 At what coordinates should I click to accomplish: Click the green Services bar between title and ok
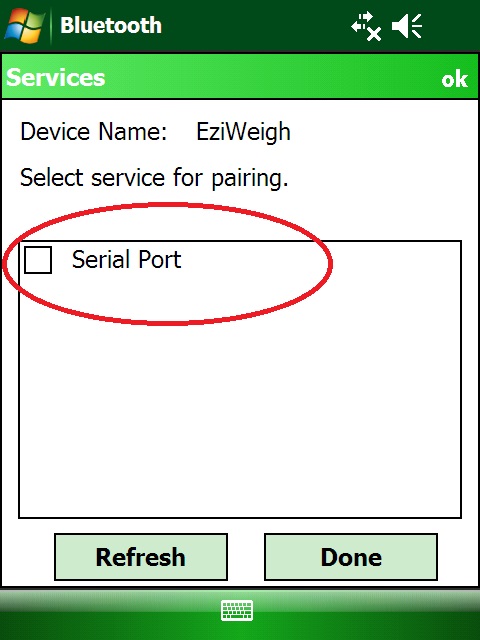tap(273, 78)
